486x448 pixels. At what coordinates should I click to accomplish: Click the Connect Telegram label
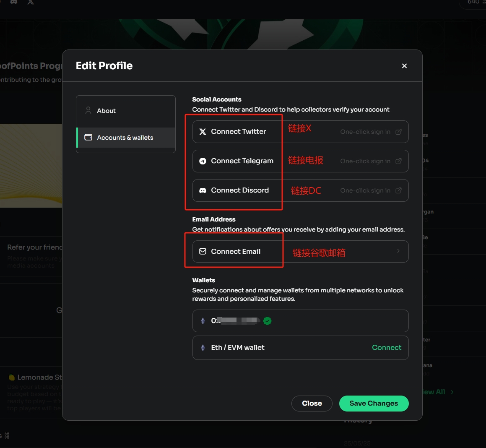click(242, 161)
